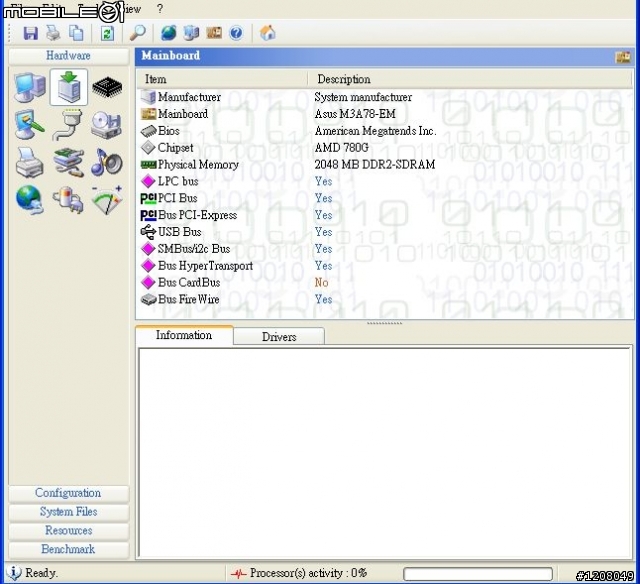Select the Chipset row
The width and height of the screenshot is (640, 584).
[384, 148]
